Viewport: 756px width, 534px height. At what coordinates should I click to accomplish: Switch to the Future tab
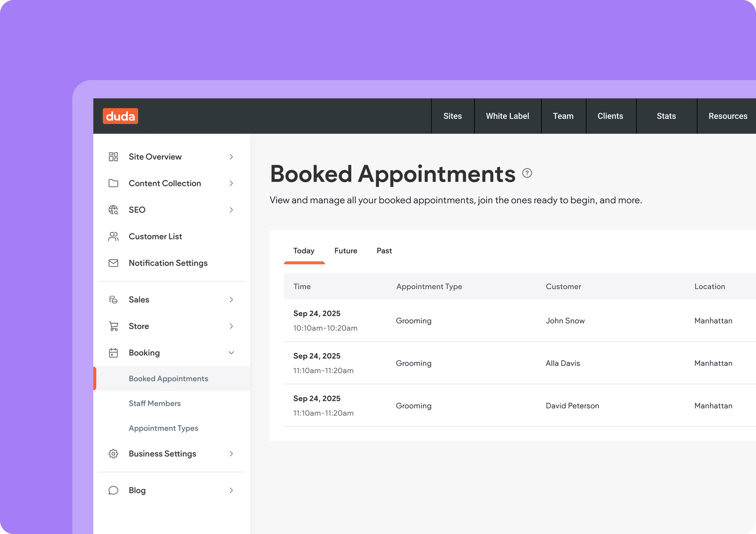[346, 251]
